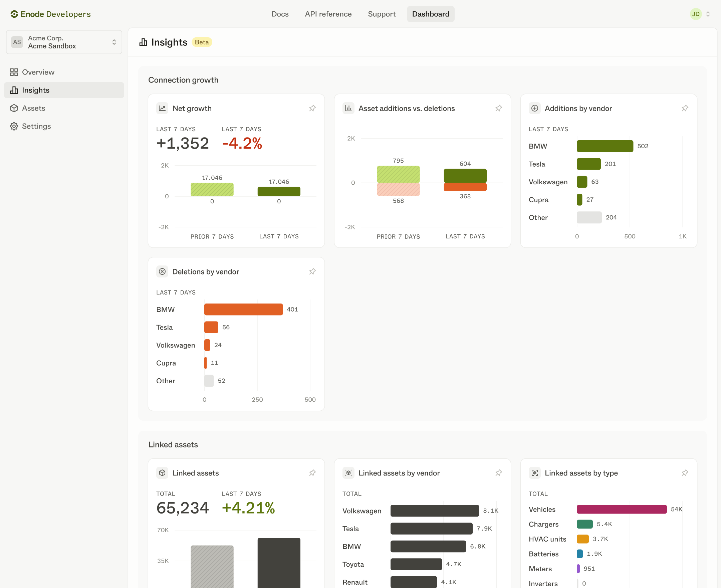
Task: Click the Beta badge next to Insights
Action: [202, 42]
